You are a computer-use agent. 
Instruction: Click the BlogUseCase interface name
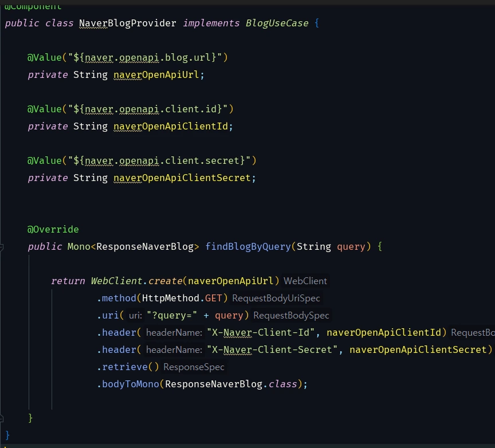click(277, 23)
